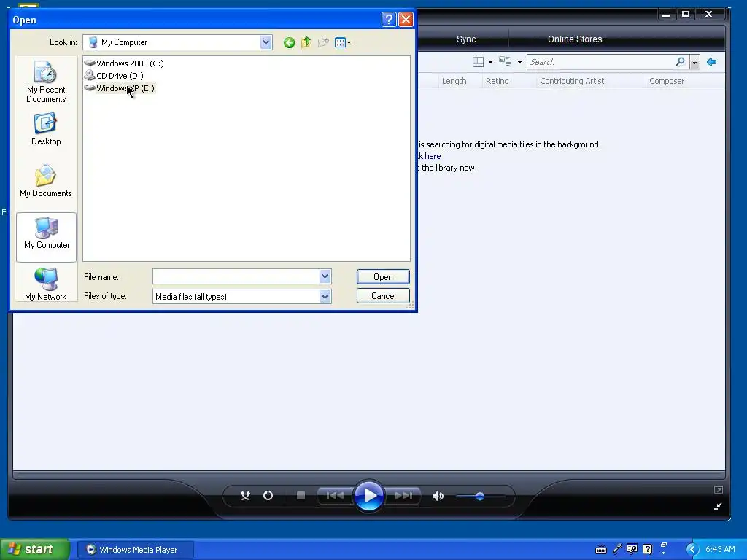Expand the File name dropdown arrow
Viewport: 747px width, 560px height.
pyautogui.click(x=325, y=276)
